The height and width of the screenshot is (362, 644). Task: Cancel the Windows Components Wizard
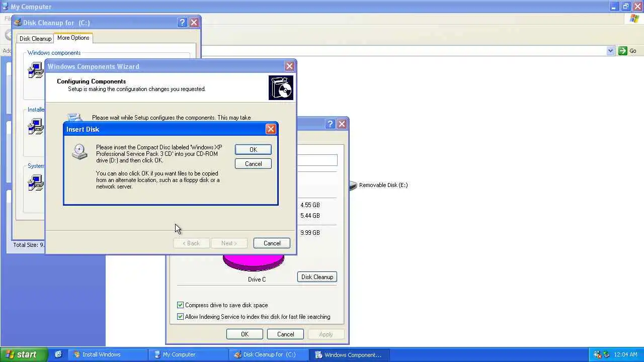click(272, 243)
